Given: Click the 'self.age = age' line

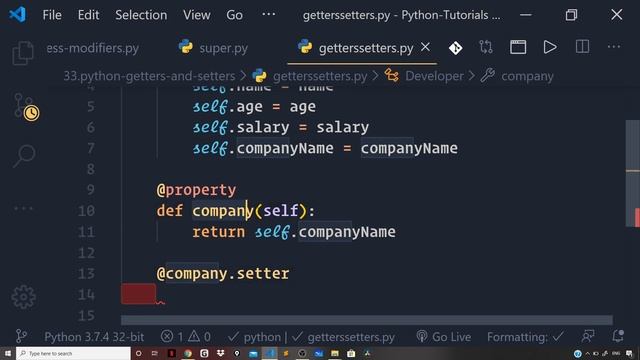Looking at the screenshot, I should (254, 107).
